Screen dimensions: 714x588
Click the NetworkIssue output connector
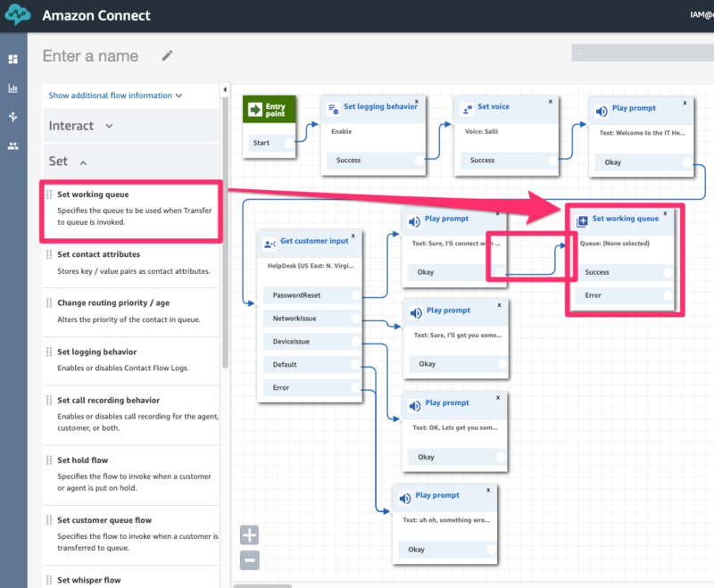pos(356,319)
